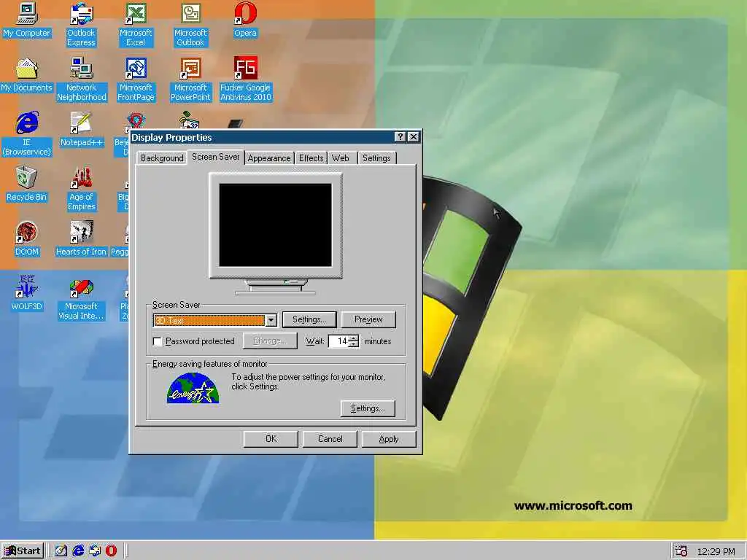Click the Apply button
This screenshot has width=747, height=560.
(389, 439)
